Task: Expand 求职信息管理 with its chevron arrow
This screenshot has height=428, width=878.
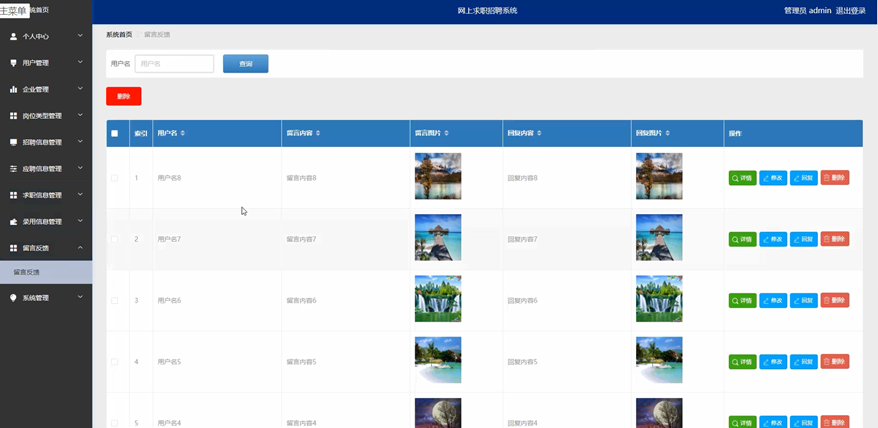Action: pyautogui.click(x=80, y=194)
